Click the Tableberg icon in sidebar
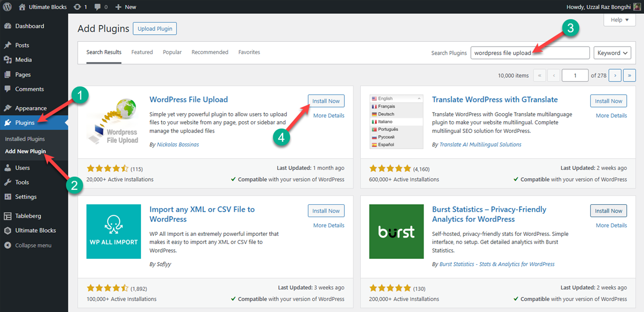This screenshot has height=312, width=644. coord(8,216)
